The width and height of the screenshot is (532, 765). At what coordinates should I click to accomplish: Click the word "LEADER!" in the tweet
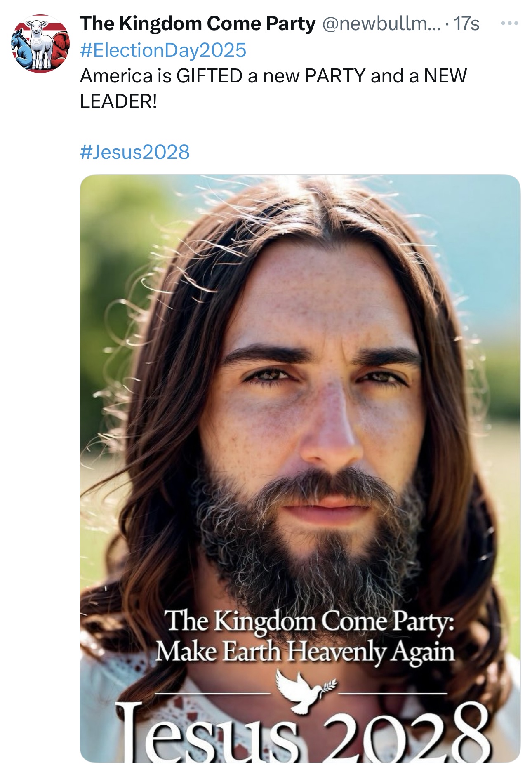[x=118, y=101]
